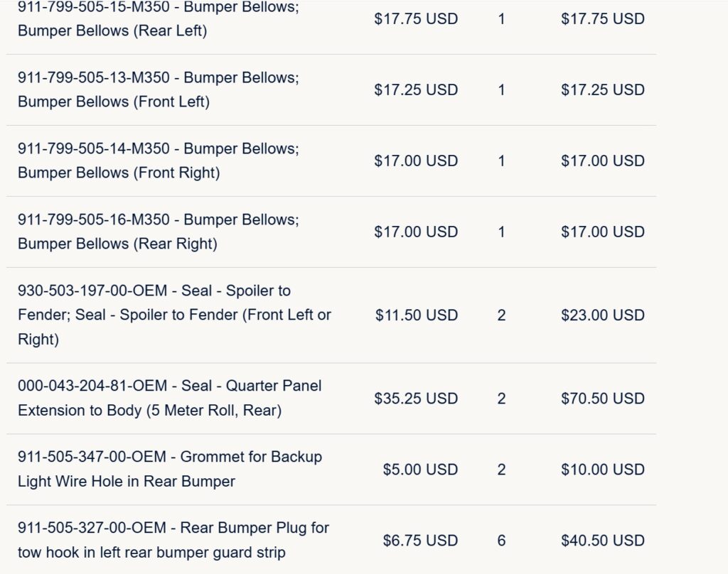Click the $17.25 USD unit price

point(416,90)
